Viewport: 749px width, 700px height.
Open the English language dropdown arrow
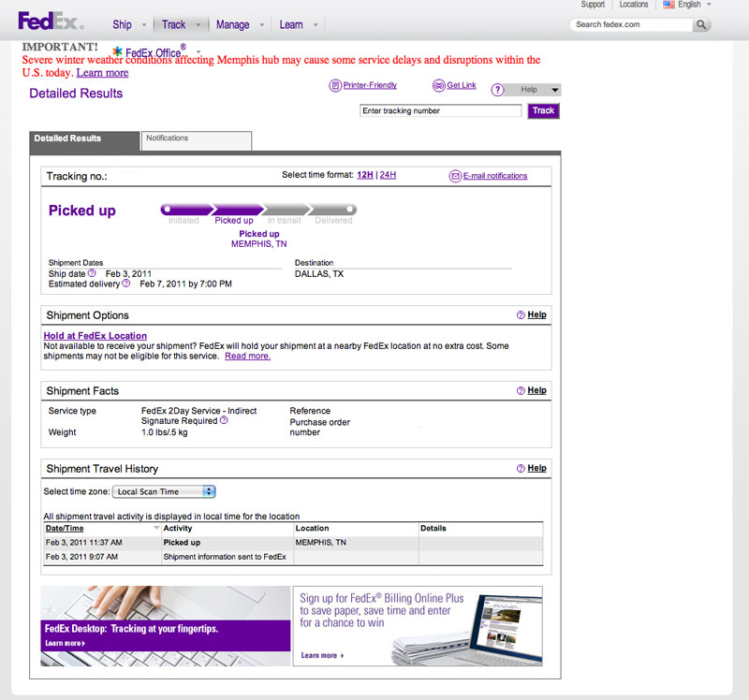pos(709,5)
